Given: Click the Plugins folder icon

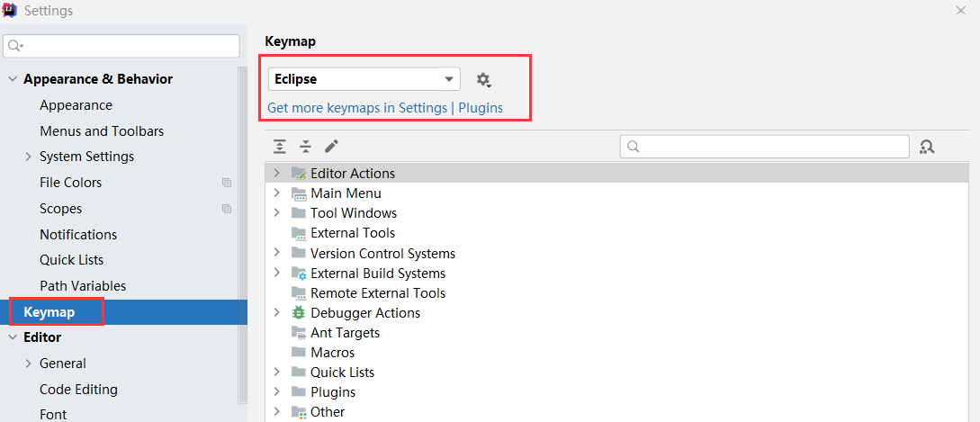Looking at the screenshot, I should [x=299, y=392].
